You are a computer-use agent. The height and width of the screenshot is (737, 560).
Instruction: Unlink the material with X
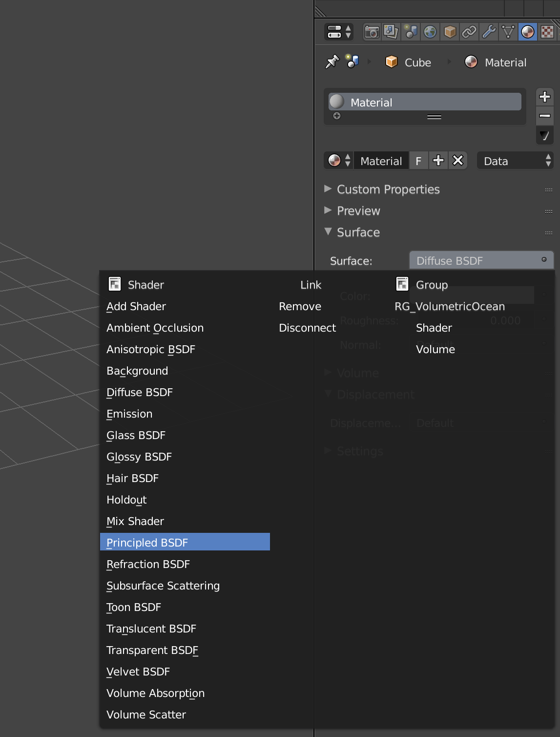click(x=458, y=161)
